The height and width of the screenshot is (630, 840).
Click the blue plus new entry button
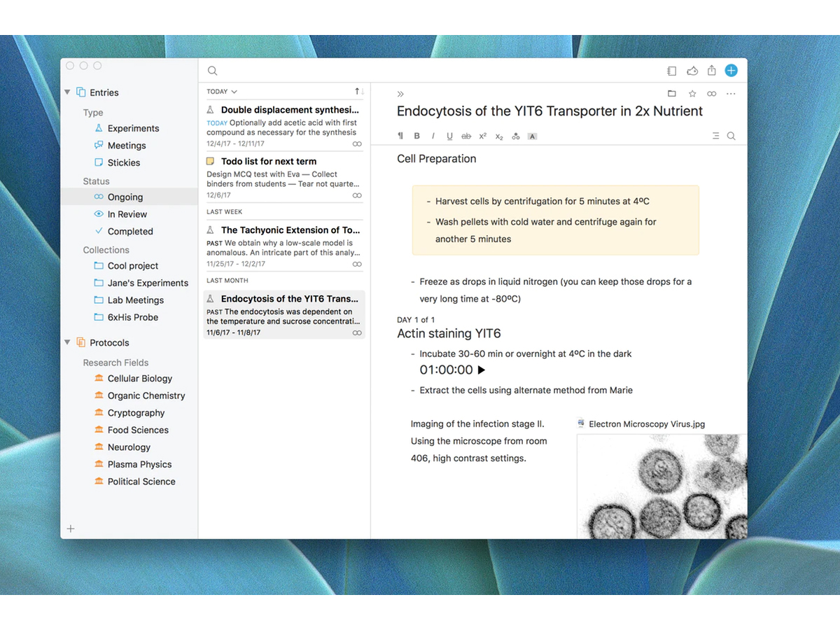click(731, 70)
